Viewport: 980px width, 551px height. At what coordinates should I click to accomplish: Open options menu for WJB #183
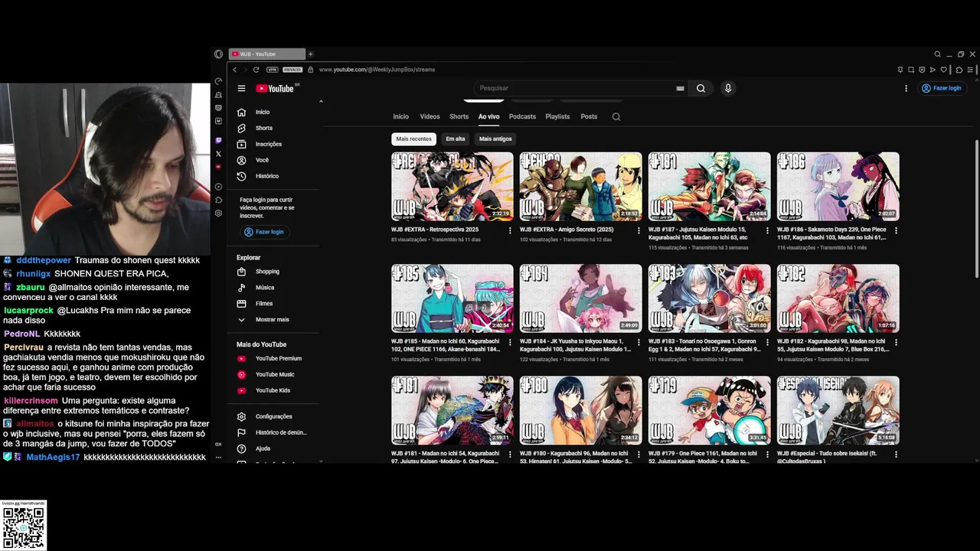pyautogui.click(x=767, y=342)
